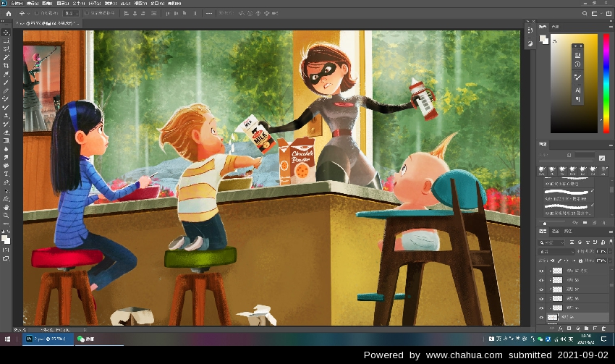Screen dimensions: 615x364
Task: Open the workspace switcher icon
Action: click(595, 13)
